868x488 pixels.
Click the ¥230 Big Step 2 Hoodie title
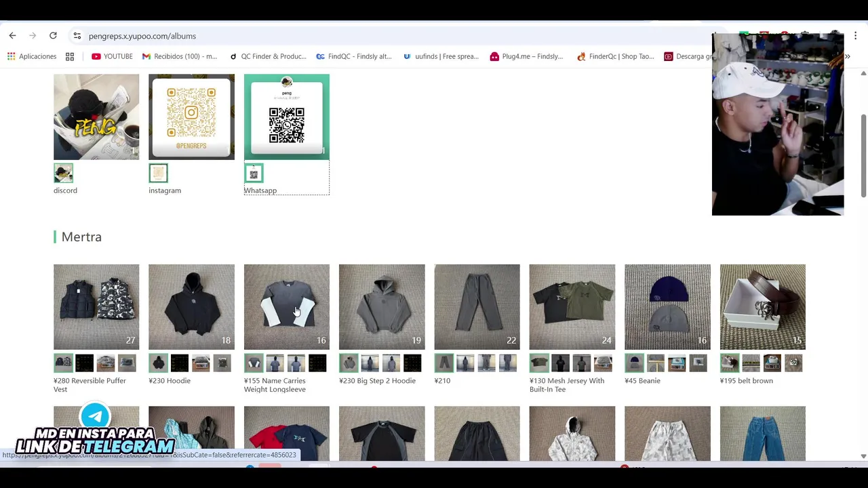[x=377, y=381]
